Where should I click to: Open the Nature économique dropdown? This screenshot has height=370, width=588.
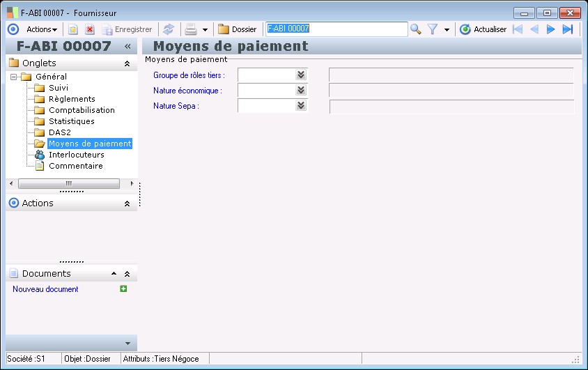click(x=301, y=90)
